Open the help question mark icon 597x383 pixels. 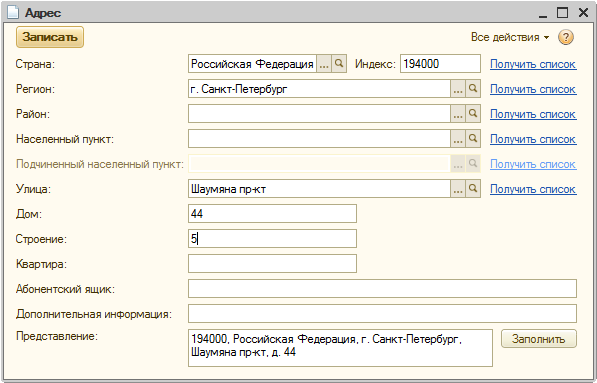click(x=566, y=37)
